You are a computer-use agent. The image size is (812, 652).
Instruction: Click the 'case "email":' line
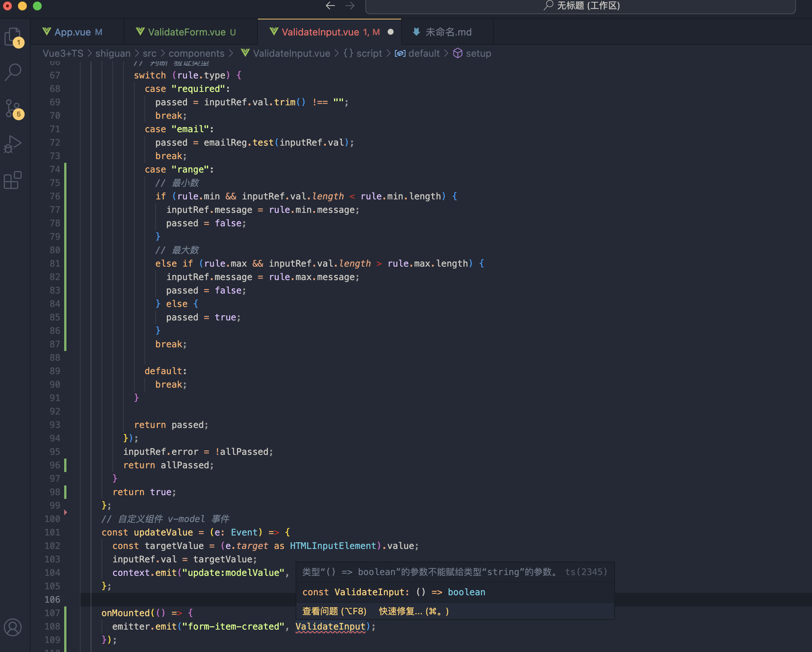(x=179, y=129)
